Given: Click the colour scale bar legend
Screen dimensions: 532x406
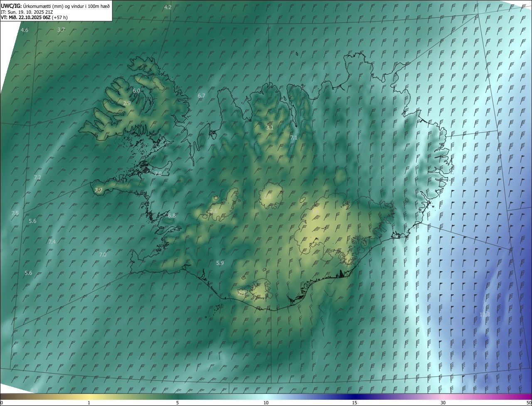Looking at the screenshot, I should tap(266, 396).
